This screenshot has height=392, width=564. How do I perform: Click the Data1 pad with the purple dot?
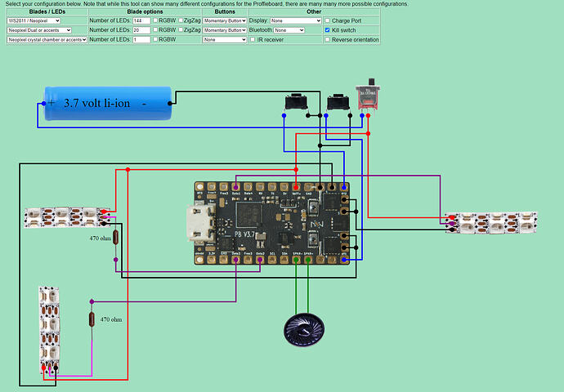(x=235, y=187)
